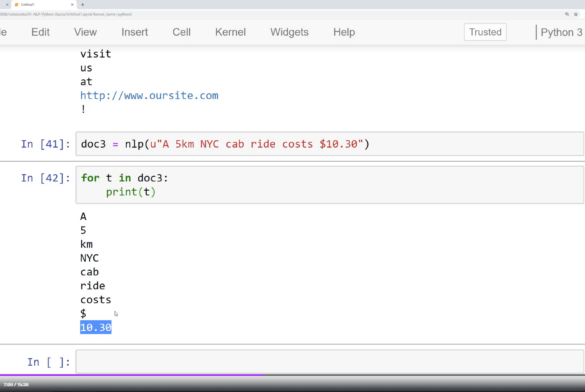Select the In [42] prompt
The image size is (585, 392).
pos(45,178)
